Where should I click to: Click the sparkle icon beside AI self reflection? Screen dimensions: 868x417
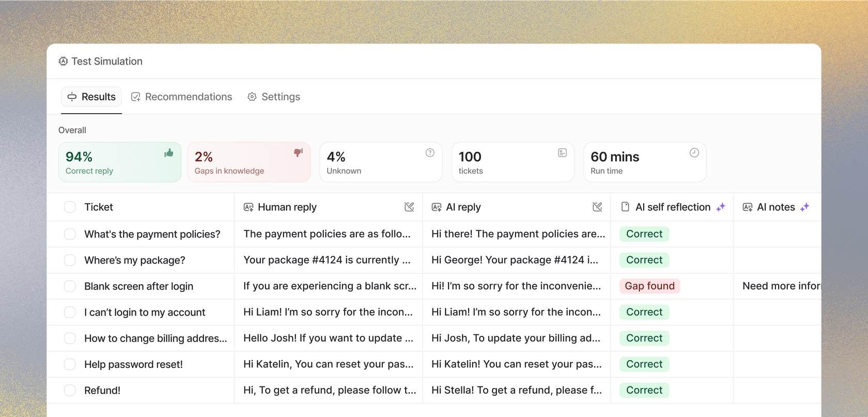(x=721, y=207)
